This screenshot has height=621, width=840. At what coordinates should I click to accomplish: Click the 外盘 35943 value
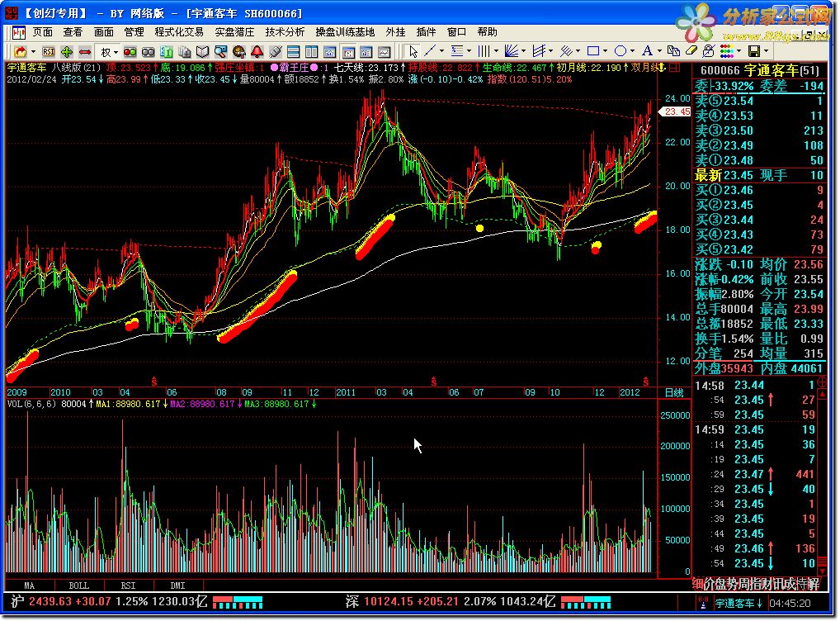pos(737,368)
